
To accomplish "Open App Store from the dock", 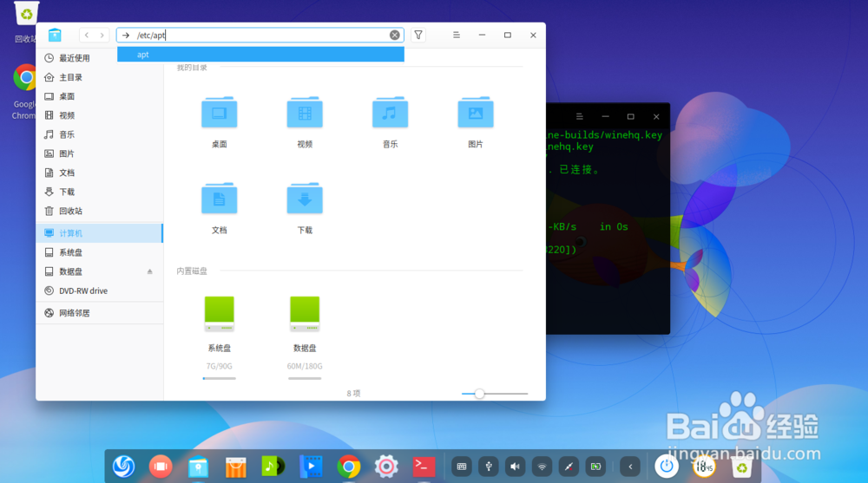I will point(236,467).
